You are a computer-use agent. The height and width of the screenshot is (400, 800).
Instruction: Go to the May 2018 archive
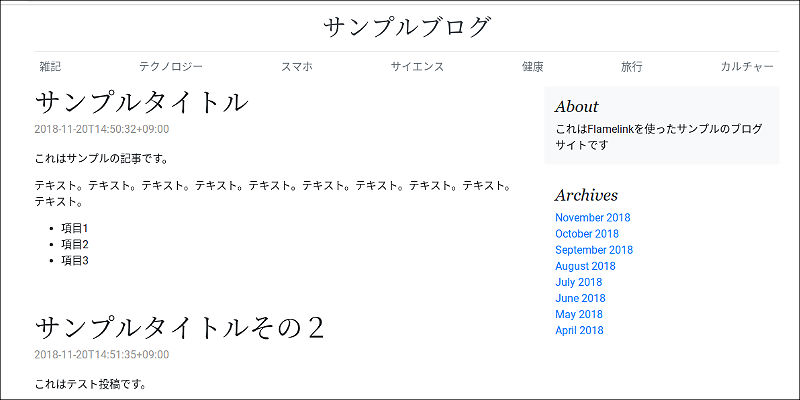tap(579, 314)
